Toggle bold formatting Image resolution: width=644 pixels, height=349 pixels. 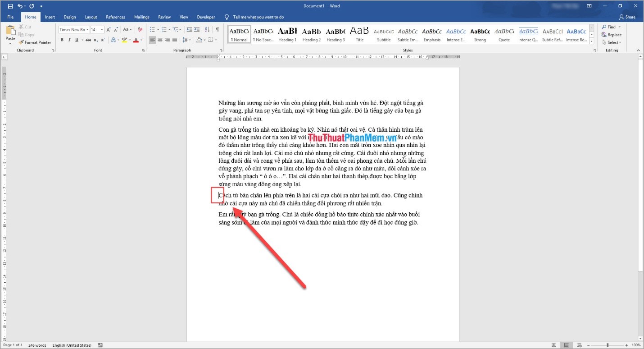click(x=62, y=40)
